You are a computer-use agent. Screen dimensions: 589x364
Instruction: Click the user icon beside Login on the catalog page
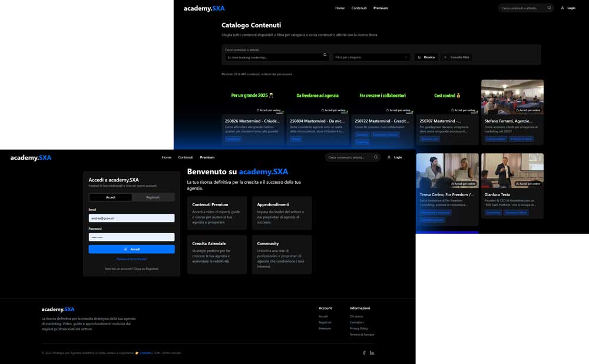(x=562, y=8)
